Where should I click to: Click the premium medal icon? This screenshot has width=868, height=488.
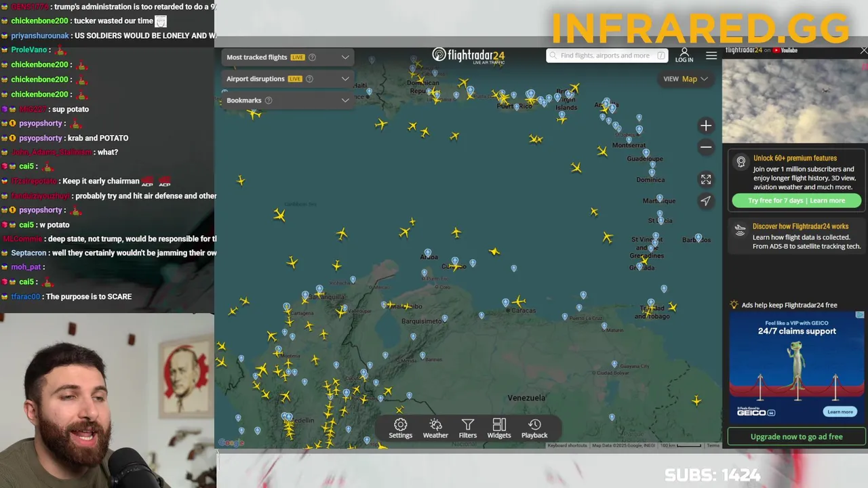(x=741, y=162)
